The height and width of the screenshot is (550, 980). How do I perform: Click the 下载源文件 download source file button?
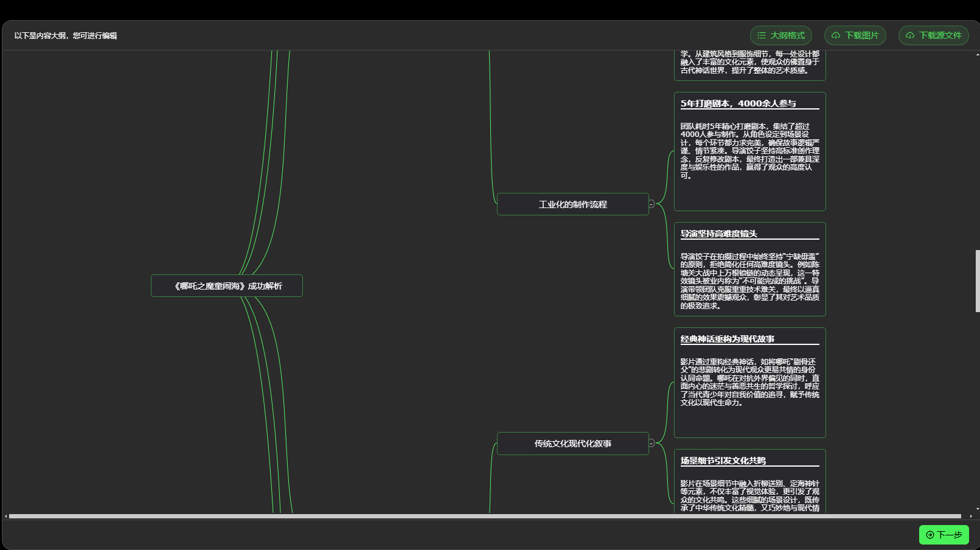click(x=934, y=35)
